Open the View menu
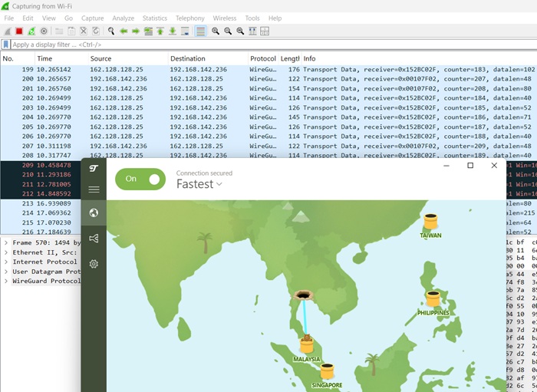Image resolution: width=537 pixels, height=392 pixels. 48,18
